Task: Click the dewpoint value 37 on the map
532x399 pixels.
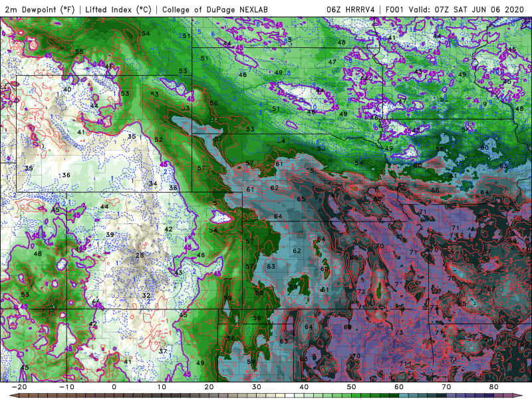Action: click(x=163, y=351)
